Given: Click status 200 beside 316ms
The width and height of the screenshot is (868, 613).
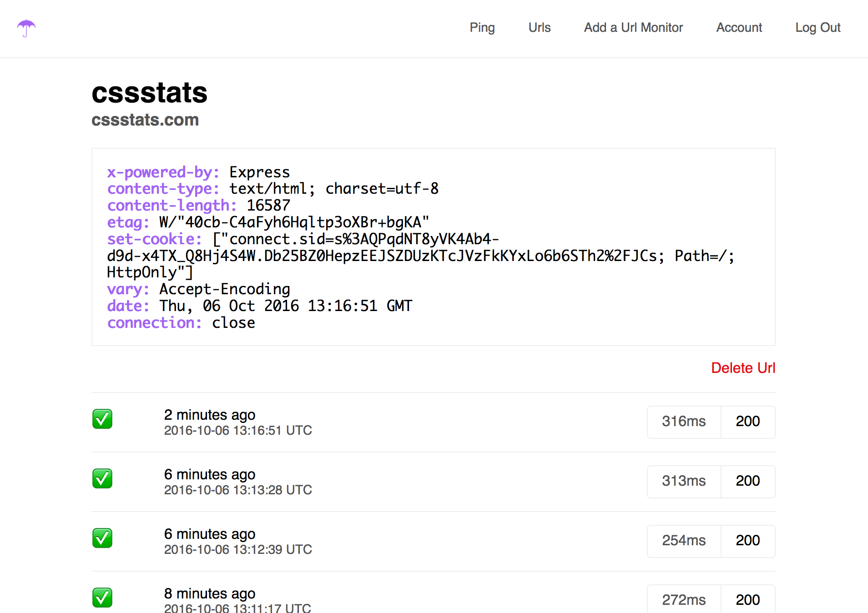Looking at the screenshot, I should pos(748,422).
